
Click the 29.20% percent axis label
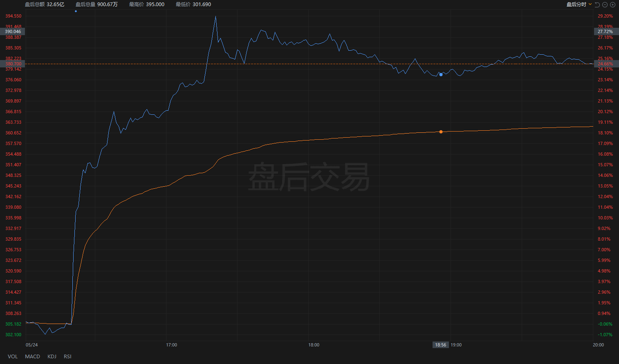click(x=606, y=16)
